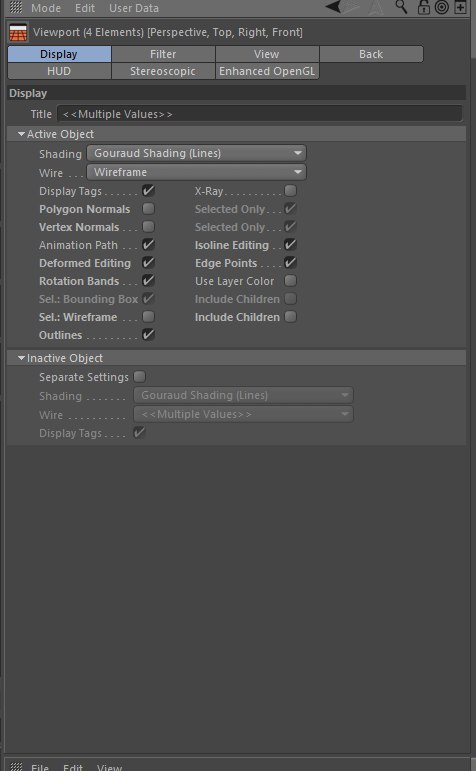
Task: Click the top panel grip handle icon
Action: tap(16, 7)
